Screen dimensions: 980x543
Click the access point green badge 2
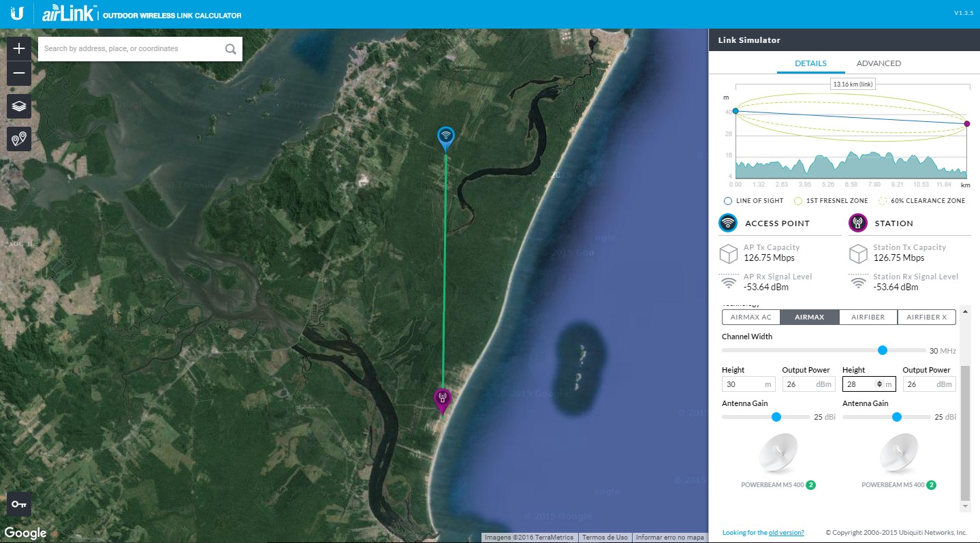812,485
